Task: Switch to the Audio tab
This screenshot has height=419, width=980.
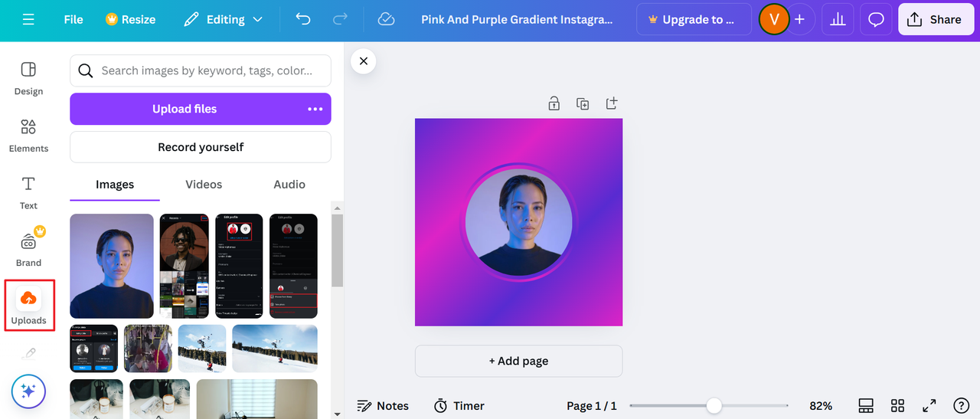Action: 289,185
